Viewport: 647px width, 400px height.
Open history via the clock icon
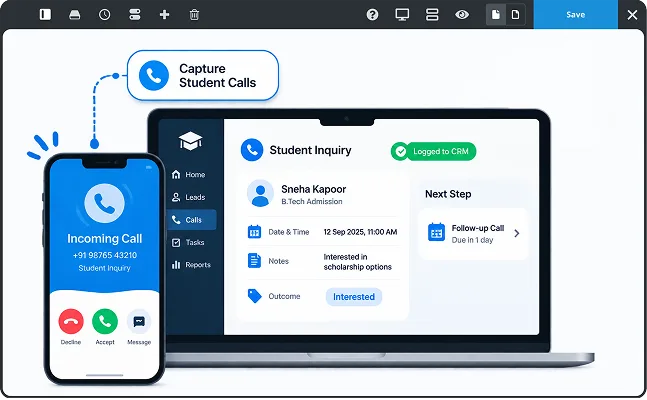[x=104, y=14]
